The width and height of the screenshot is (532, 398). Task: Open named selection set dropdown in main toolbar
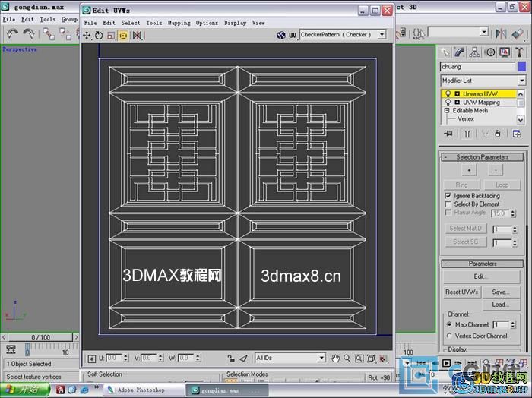(484, 32)
